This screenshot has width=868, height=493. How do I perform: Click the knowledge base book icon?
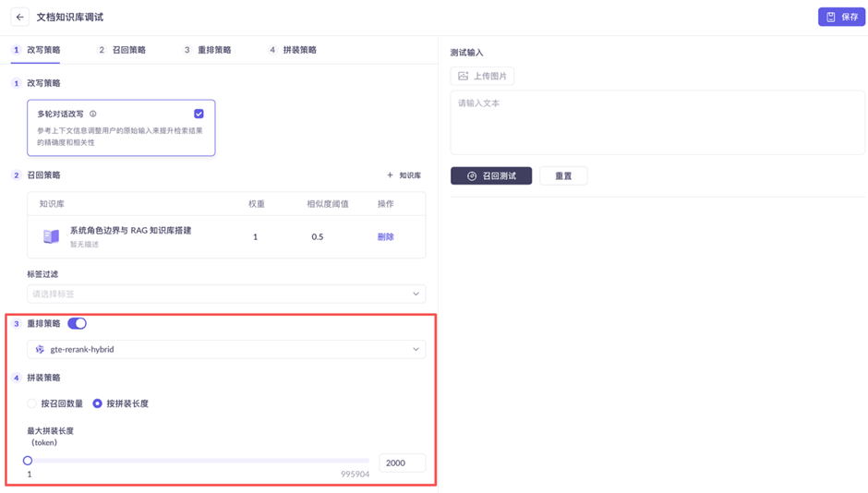[x=51, y=237]
